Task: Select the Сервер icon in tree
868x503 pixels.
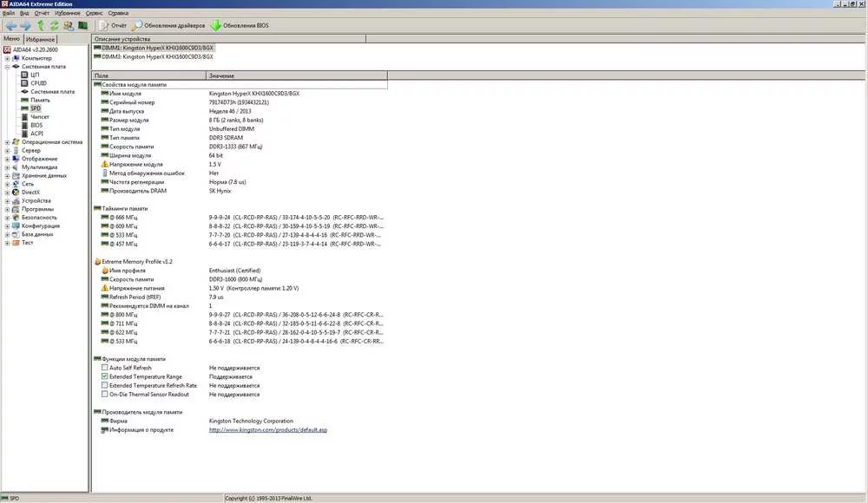Action: (x=16, y=151)
